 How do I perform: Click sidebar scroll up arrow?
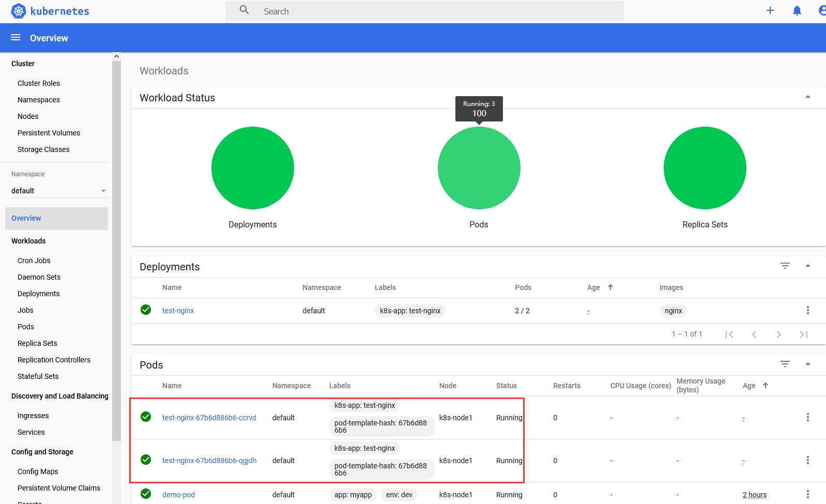(x=116, y=56)
